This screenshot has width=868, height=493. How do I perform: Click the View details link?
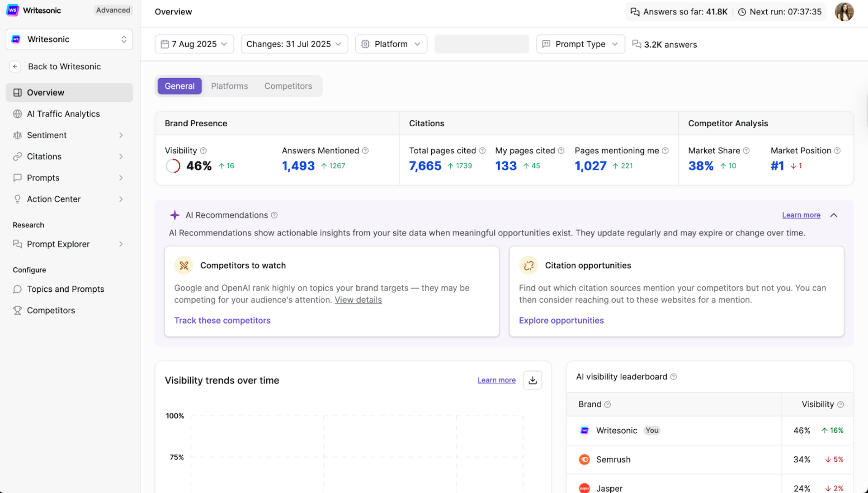(x=358, y=300)
